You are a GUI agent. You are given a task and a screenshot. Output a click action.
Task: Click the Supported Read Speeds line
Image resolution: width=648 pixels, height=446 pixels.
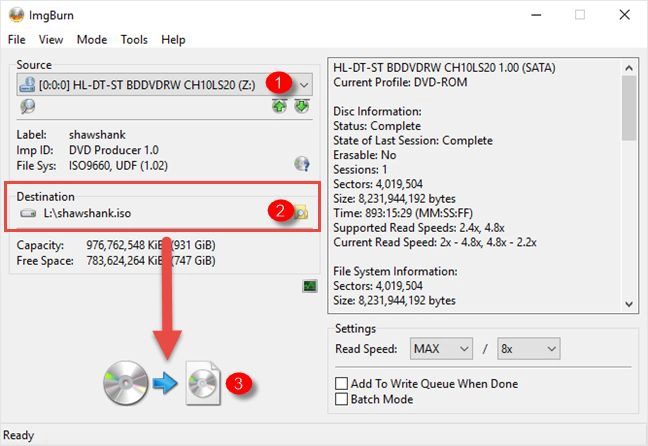click(x=419, y=228)
